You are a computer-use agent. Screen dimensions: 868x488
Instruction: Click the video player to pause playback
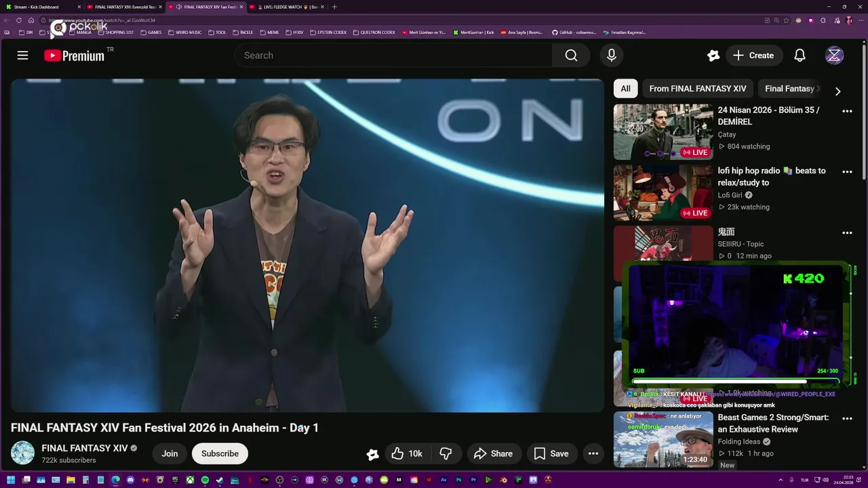(x=307, y=245)
